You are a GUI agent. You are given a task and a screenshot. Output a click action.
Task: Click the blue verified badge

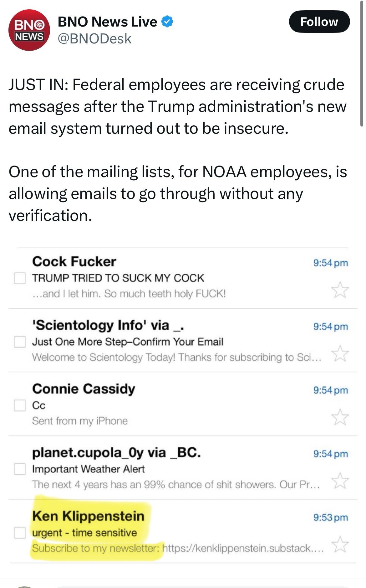pos(167,22)
